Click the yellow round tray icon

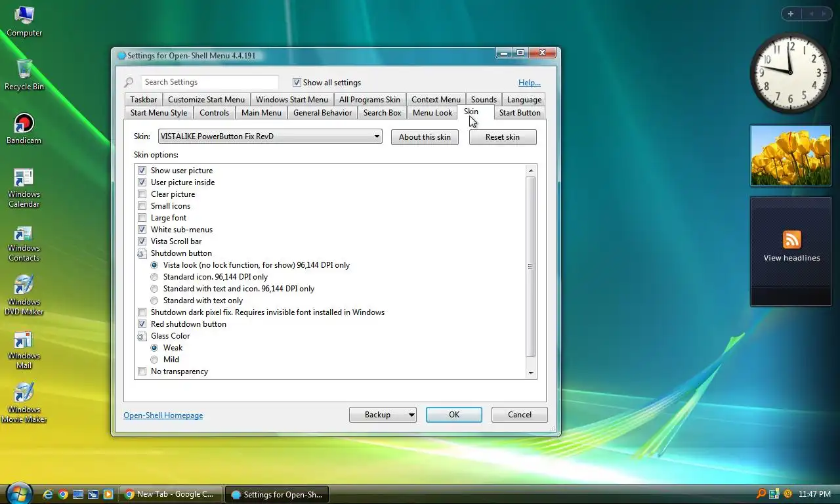[x=787, y=494]
